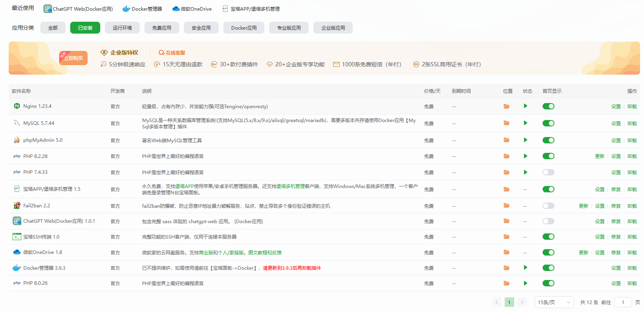The height and width of the screenshot is (312, 644).
Task: Select the 运行环境 category tab
Action: pos(122,28)
